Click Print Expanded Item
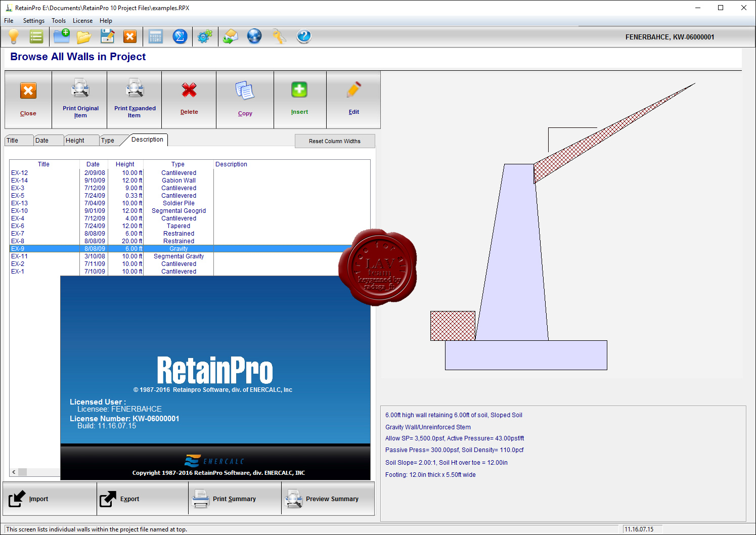756x535 pixels. pyautogui.click(x=135, y=100)
